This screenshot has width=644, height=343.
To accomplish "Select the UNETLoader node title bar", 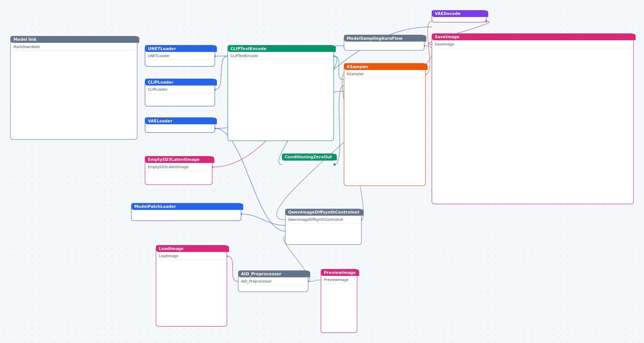I will point(181,49).
